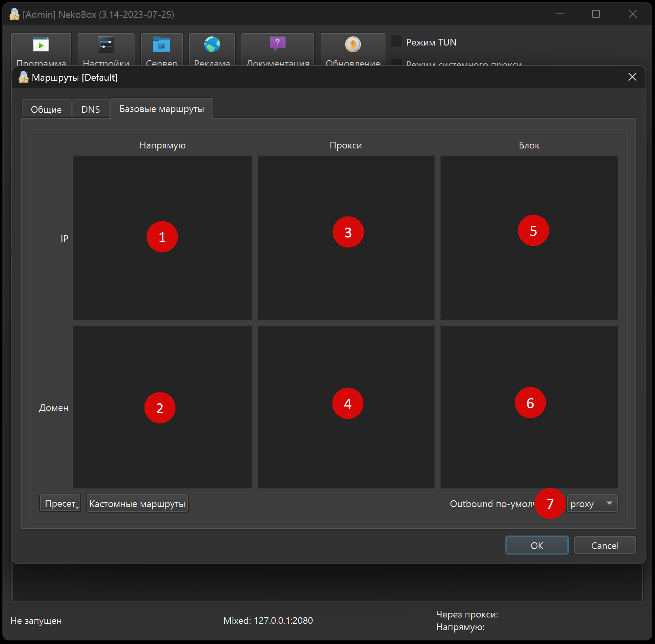Click the Сервер folder icon
This screenshot has width=655, height=644.
pyautogui.click(x=161, y=45)
